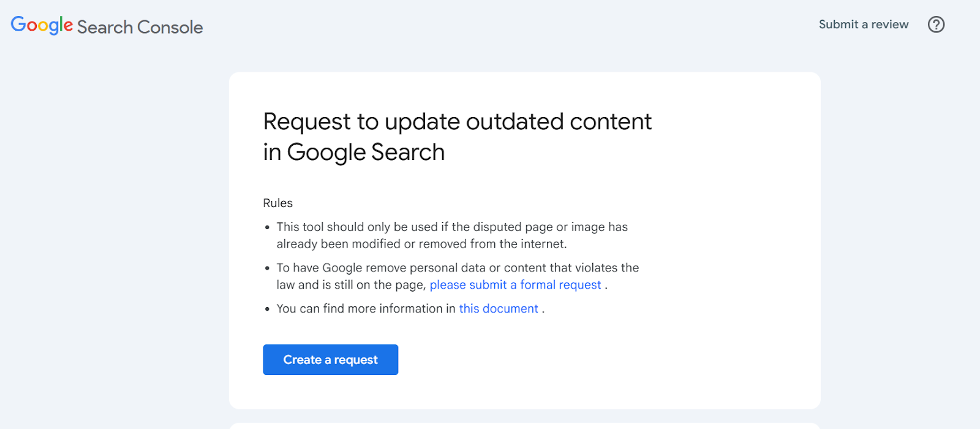Open this document link under Rules

coord(498,308)
